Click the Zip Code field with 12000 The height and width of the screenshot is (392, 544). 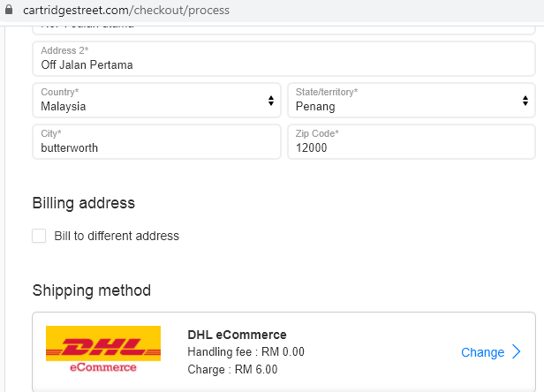[x=412, y=142]
